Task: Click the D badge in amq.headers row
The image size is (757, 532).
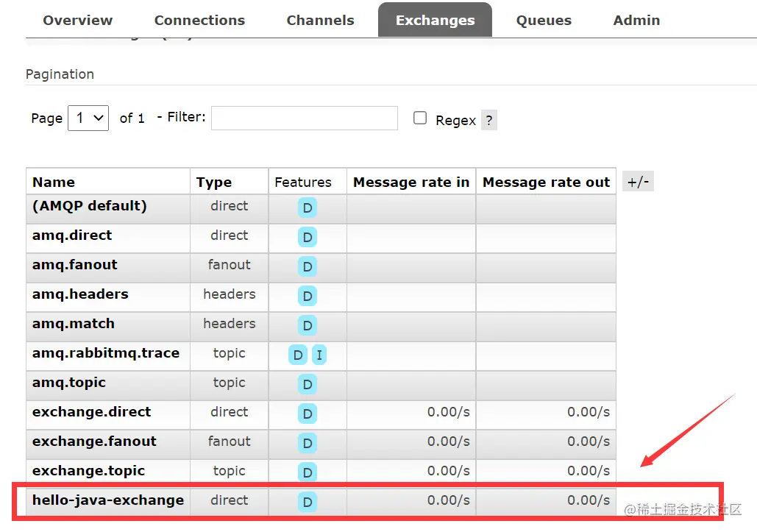Action: 307,296
